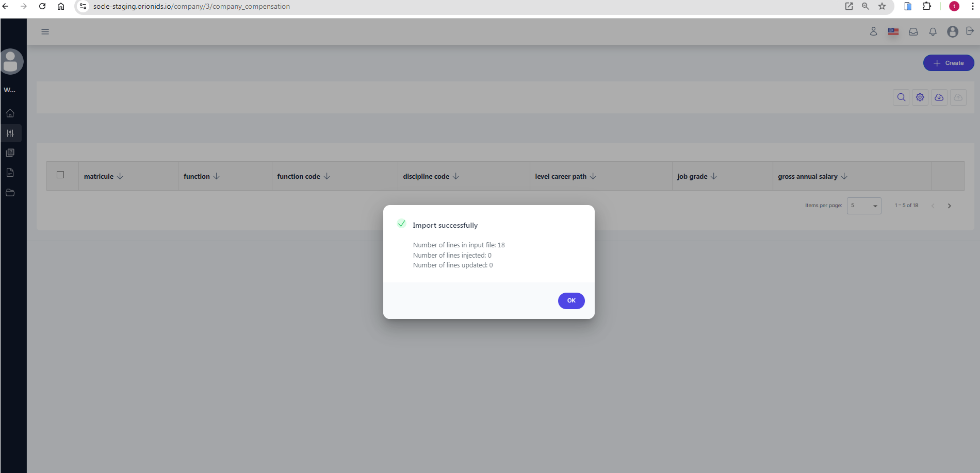The image size is (980, 473).
Task: Click the cloud upload icon
Action: (958, 97)
